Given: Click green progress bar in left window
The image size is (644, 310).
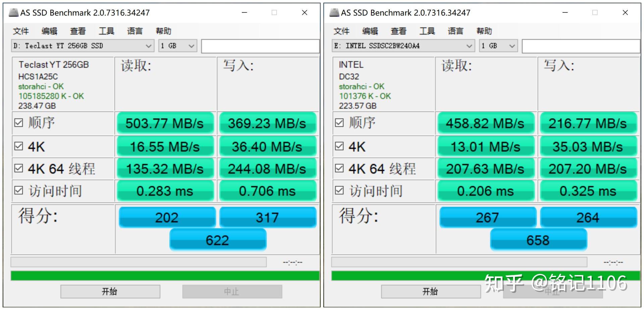Looking at the screenshot, I should [x=165, y=276].
